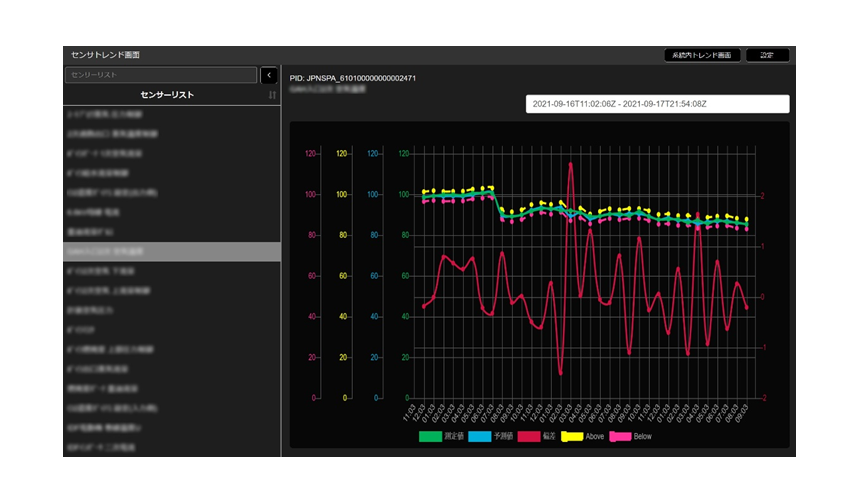Focus the センサーリスト search field
The image size is (860, 503).
point(161,75)
